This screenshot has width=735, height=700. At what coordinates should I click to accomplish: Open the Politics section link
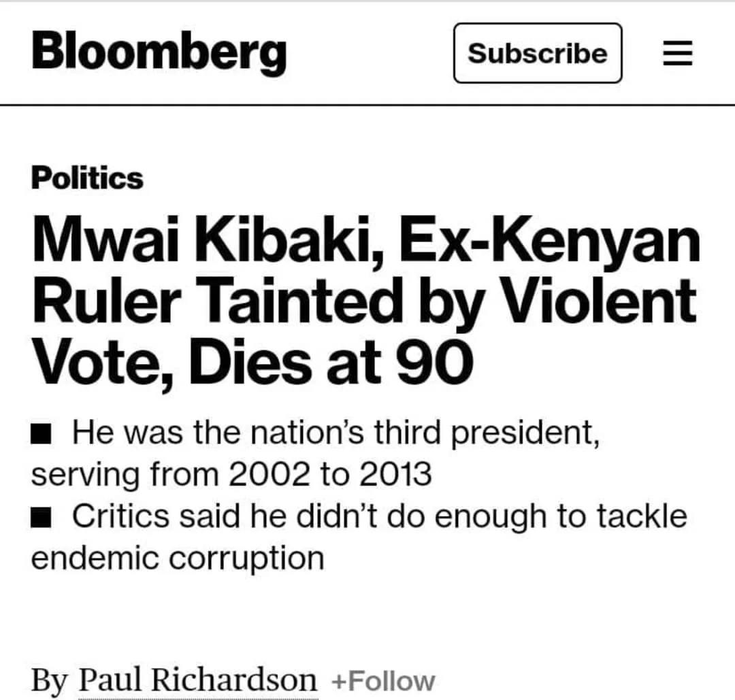[x=87, y=178]
